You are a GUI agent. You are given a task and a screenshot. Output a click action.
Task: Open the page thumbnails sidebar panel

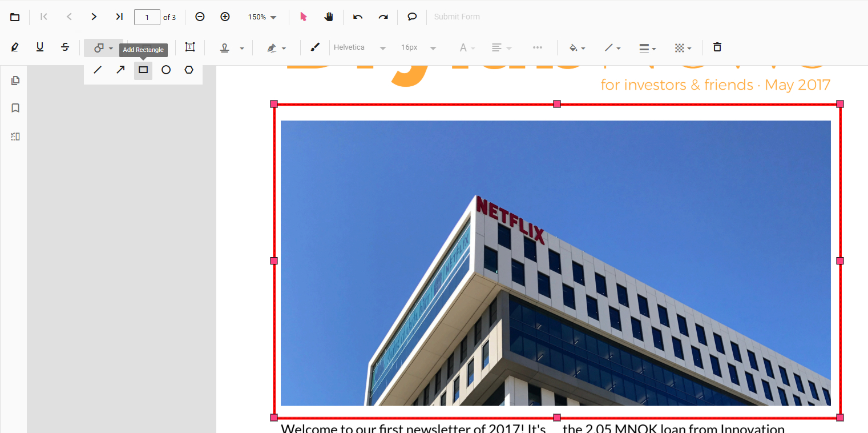pyautogui.click(x=15, y=81)
